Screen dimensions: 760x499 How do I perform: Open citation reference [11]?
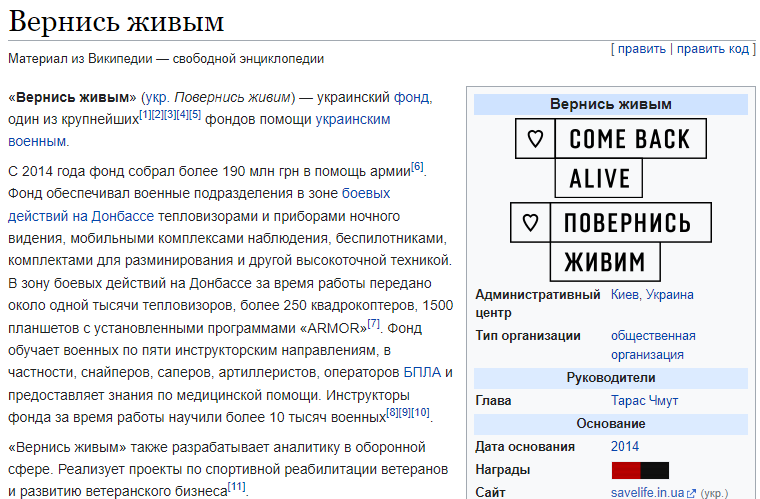click(x=237, y=486)
